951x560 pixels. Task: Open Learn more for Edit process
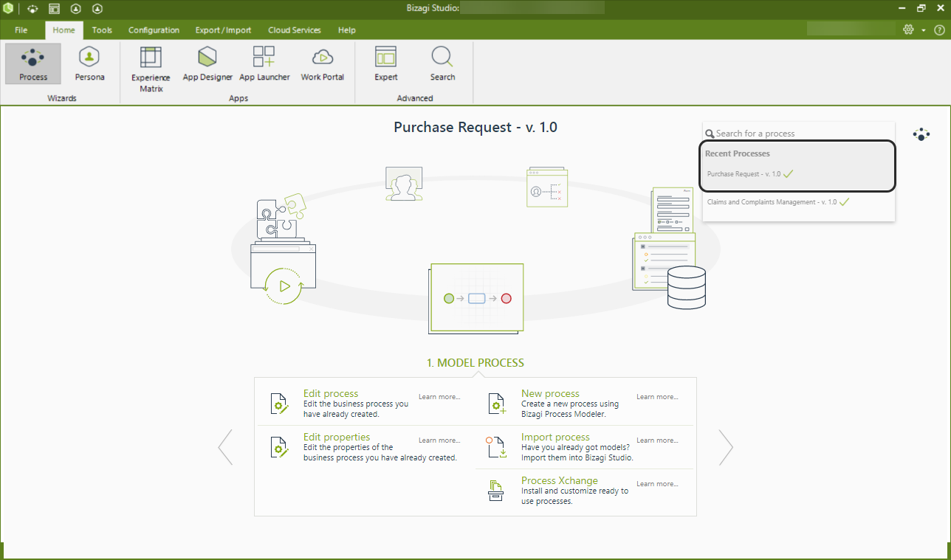[439, 397]
